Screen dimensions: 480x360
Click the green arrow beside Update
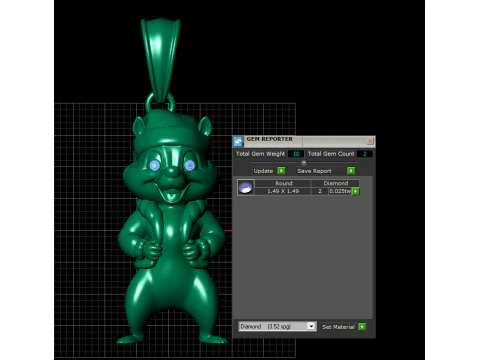coord(281,171)
